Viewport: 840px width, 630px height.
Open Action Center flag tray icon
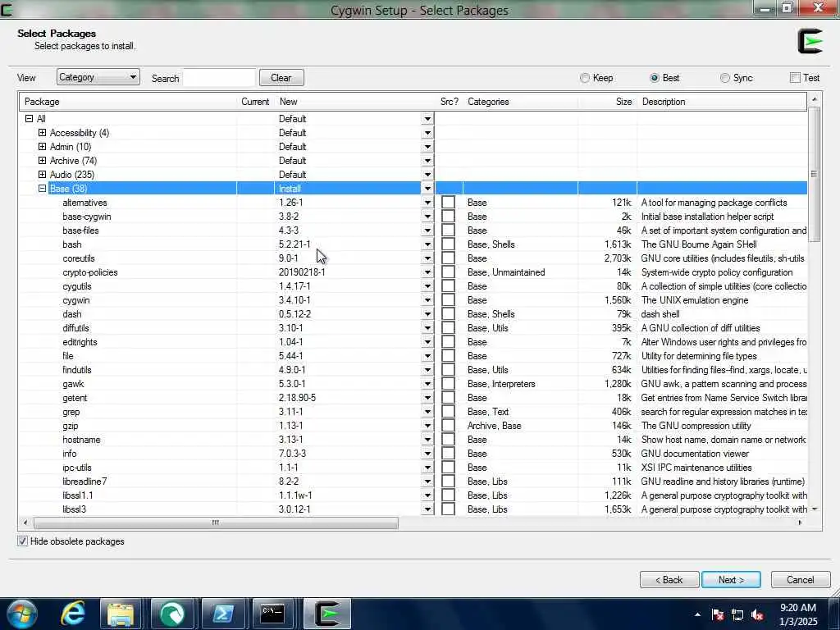717,615
